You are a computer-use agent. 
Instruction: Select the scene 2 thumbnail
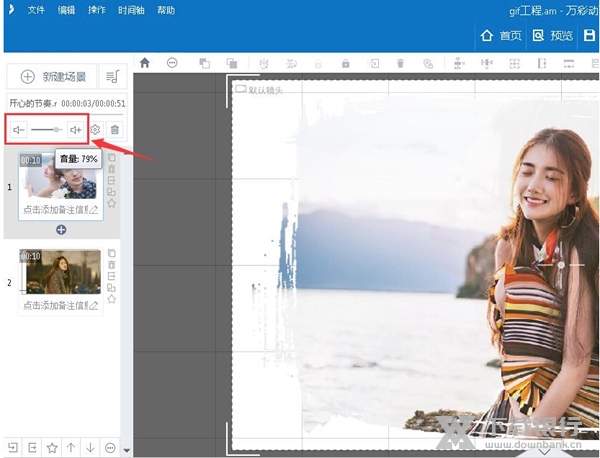[60, 271]
